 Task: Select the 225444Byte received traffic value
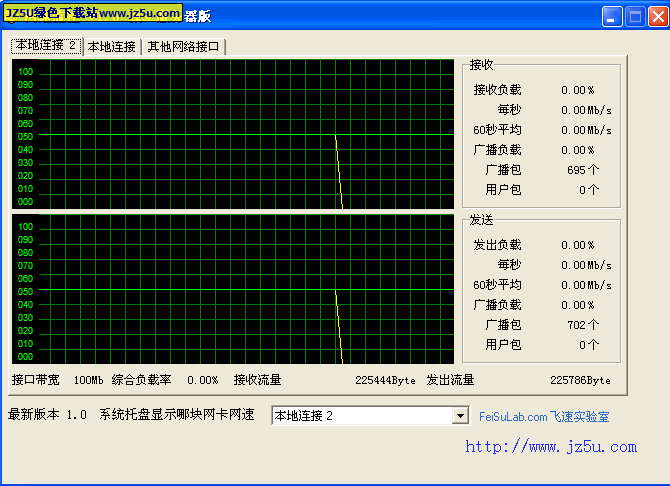pos(385,380)
